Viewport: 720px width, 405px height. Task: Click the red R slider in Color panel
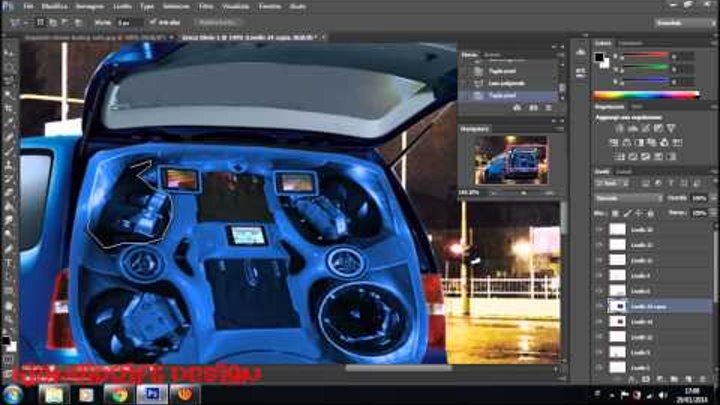(646, 56)
